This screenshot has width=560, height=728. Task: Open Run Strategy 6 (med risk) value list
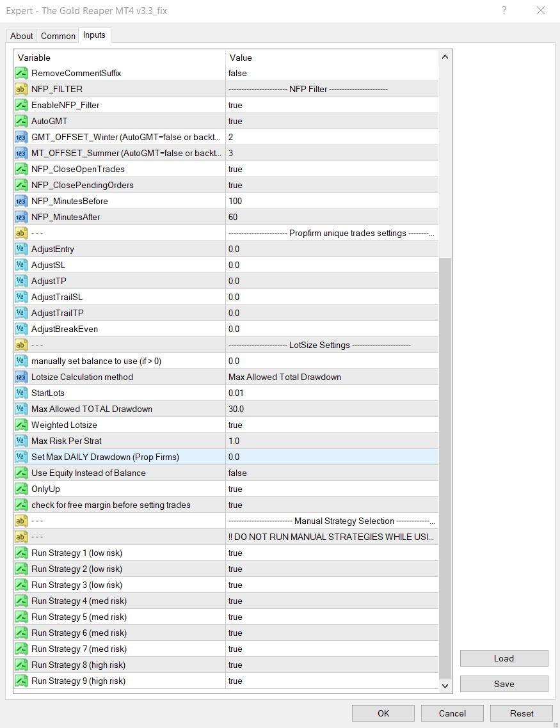[332, 633]
